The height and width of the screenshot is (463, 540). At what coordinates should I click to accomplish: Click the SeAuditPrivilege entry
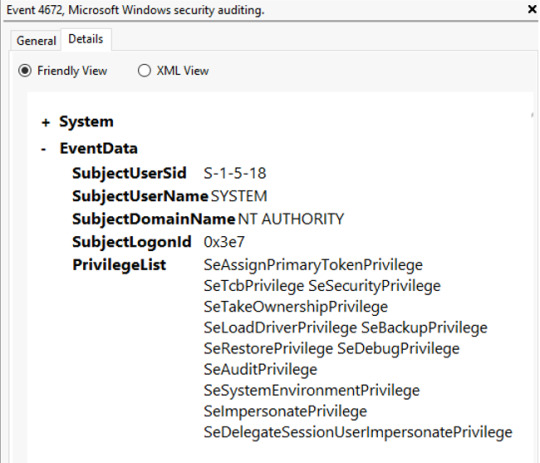[260, 369]
